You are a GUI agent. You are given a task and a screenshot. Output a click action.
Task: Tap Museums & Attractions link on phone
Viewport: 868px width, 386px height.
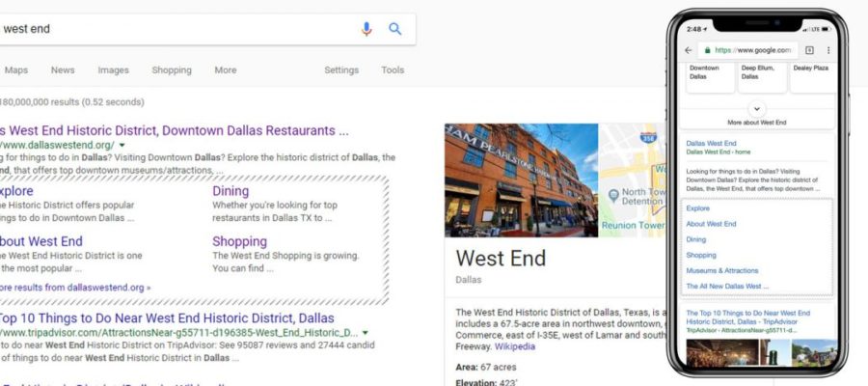pyautogui.click(x=721, y=271)
